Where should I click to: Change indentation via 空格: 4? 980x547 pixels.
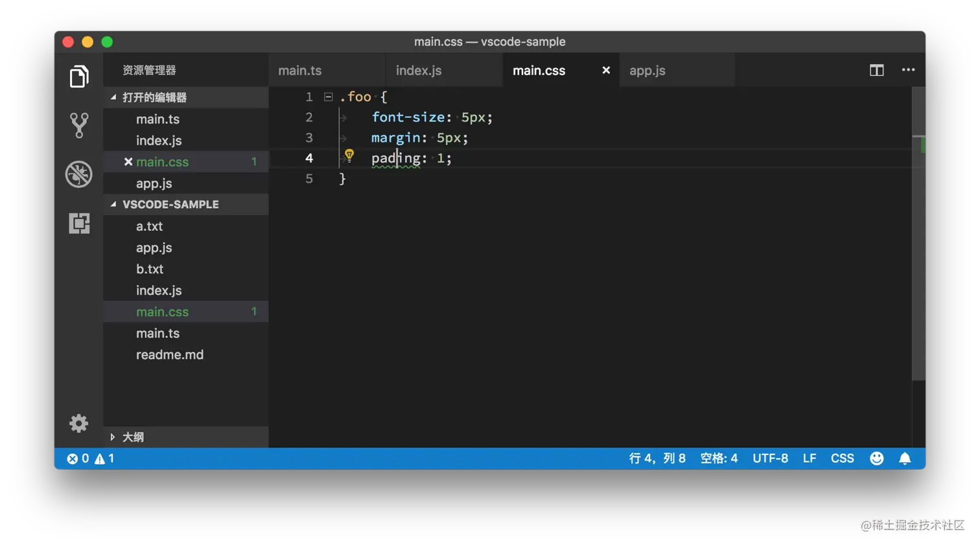(719, 458)
